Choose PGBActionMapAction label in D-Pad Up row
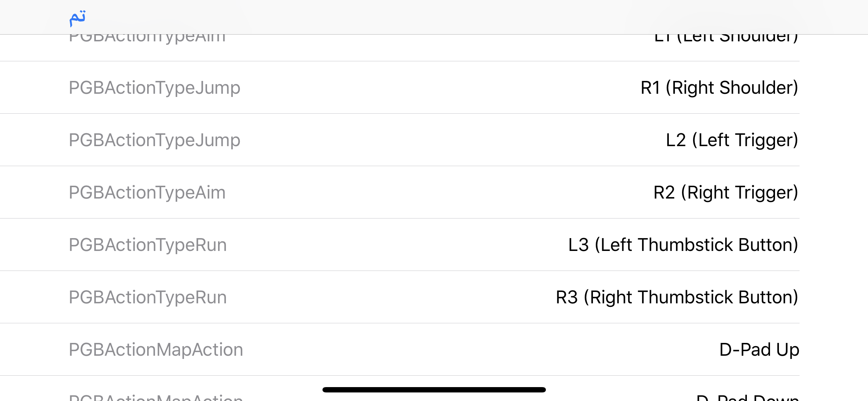The height and width of the screenshot is (401, 868). coord(156,350)
